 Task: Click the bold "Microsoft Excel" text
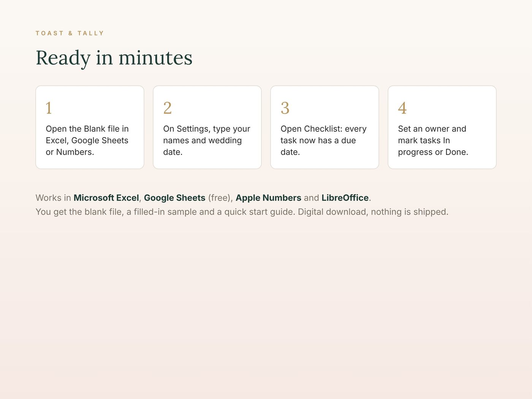coord(106,198)
